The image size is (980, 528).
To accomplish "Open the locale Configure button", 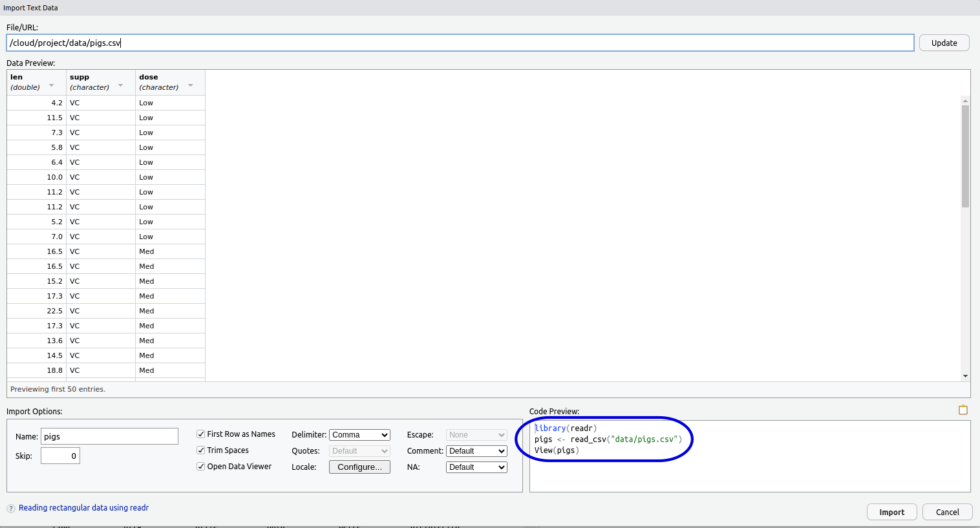I will pos(359,467).
